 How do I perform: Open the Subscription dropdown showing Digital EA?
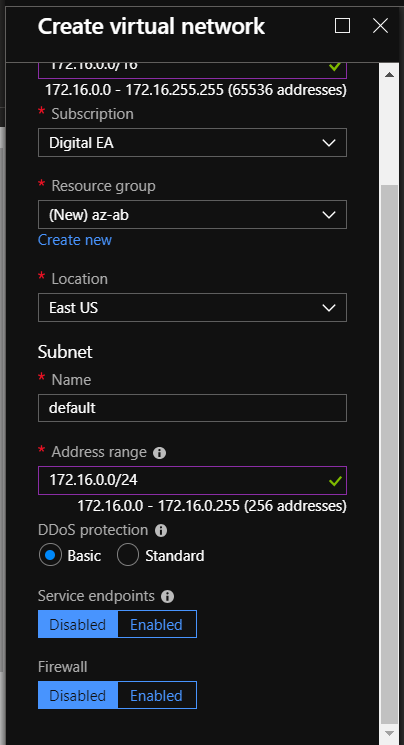tap(192, 143)
